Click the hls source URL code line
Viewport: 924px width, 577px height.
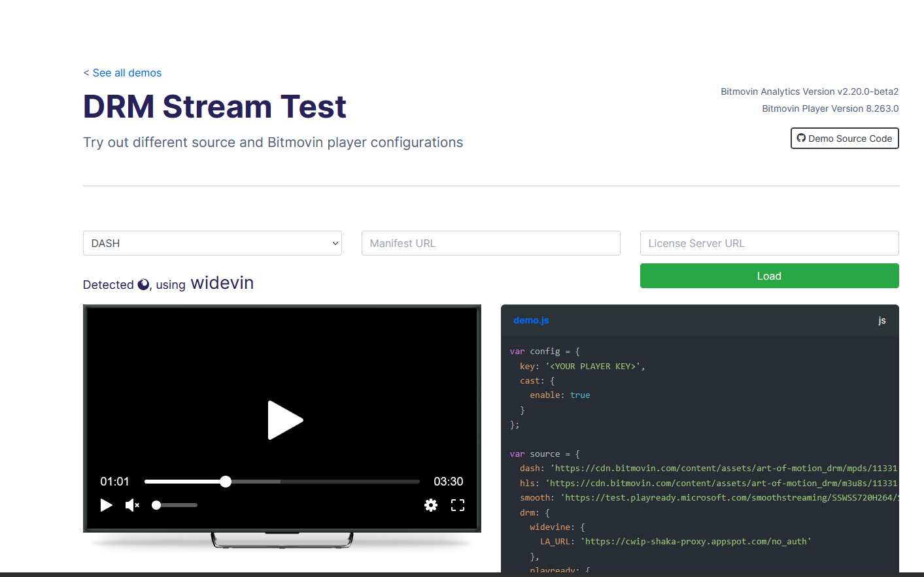tap(709, 483)
